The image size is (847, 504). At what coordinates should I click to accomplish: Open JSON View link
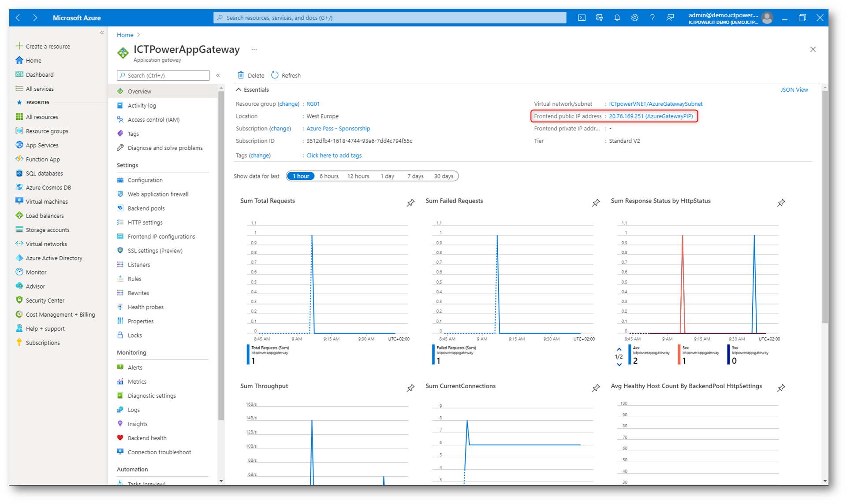pos(794,90)
